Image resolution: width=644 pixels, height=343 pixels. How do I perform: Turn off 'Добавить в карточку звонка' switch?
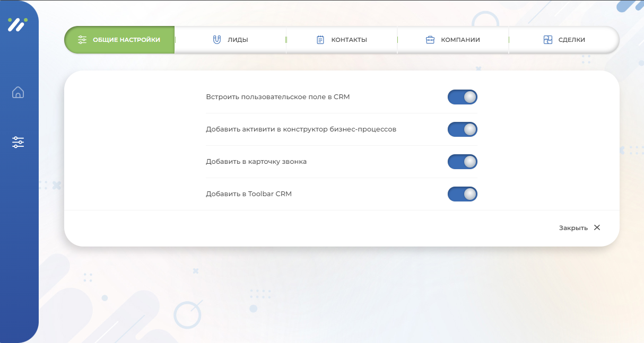(462, 162)
